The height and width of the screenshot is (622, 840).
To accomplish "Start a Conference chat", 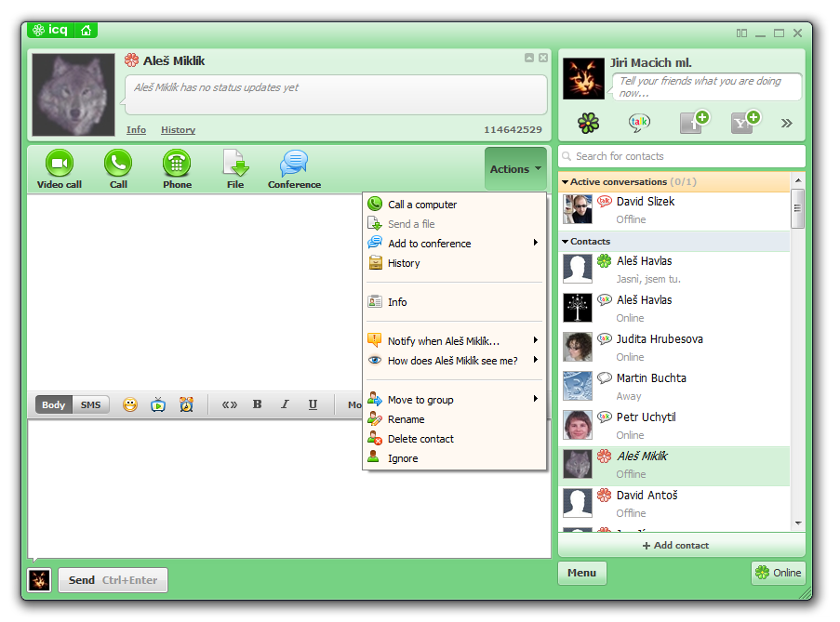I will [x=294, y=169].
